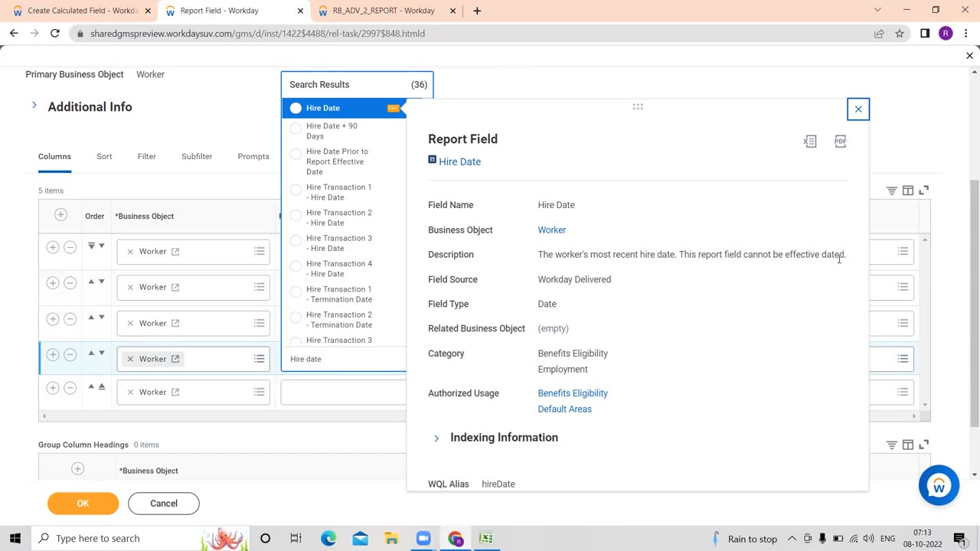Move last Worker row to top
980x551 pixels.
(101, 386)
